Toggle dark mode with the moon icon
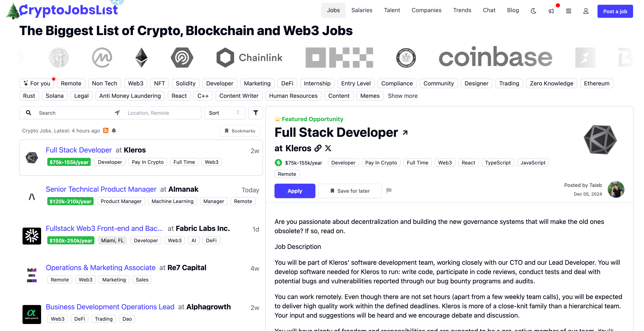 click(x=533, y=11)
